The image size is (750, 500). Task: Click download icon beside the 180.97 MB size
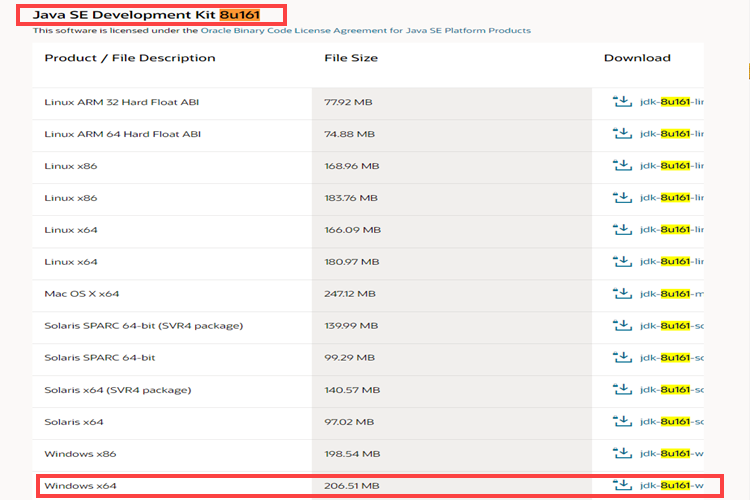pyautogui.click(x=622, y=261)
